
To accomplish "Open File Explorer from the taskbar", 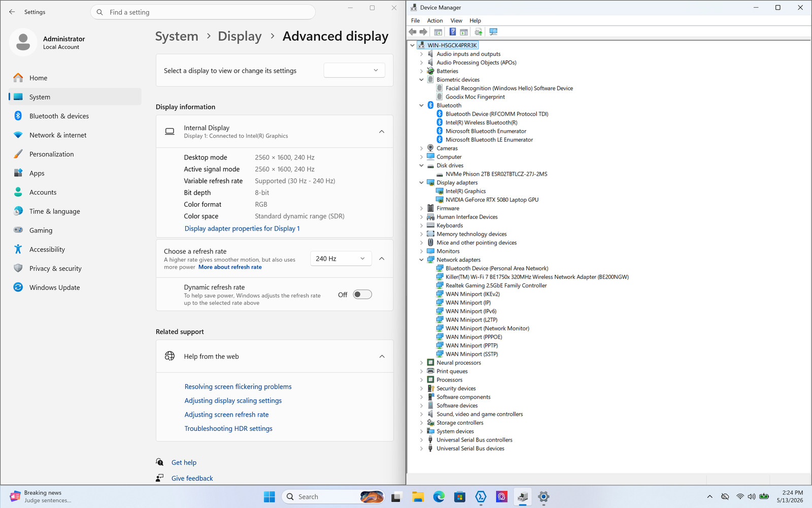I will 418,497.
